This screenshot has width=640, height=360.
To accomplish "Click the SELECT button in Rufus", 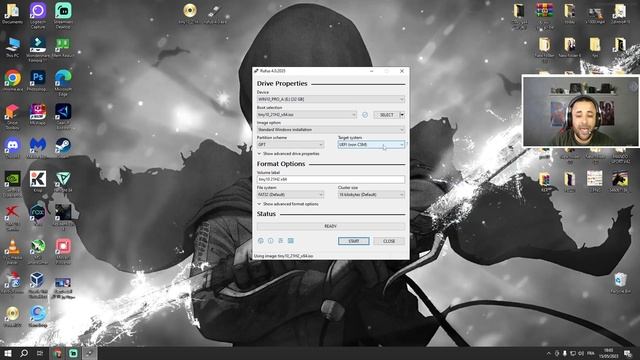I will pyautogui.click(x=386, y=115).
